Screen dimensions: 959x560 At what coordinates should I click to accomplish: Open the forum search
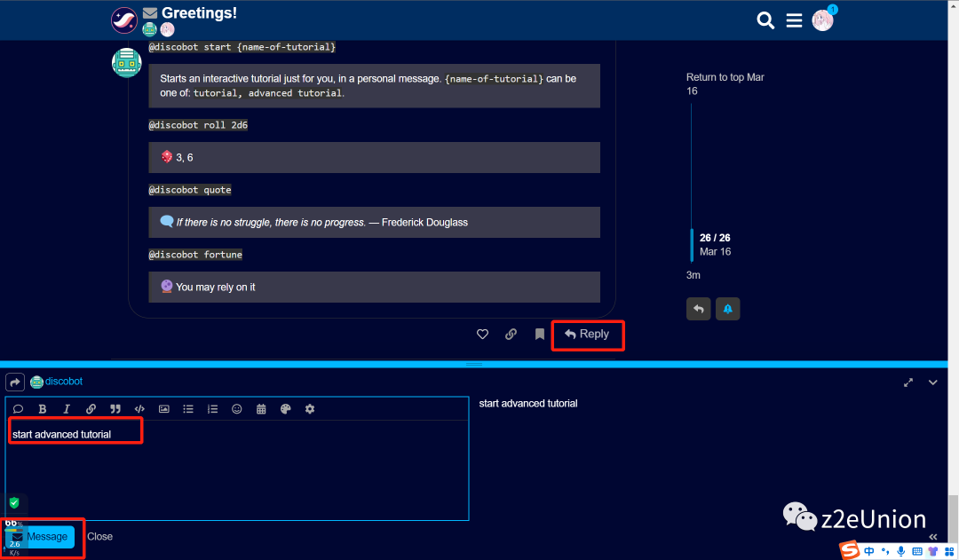pyautogui.click(x=765, y=20)
